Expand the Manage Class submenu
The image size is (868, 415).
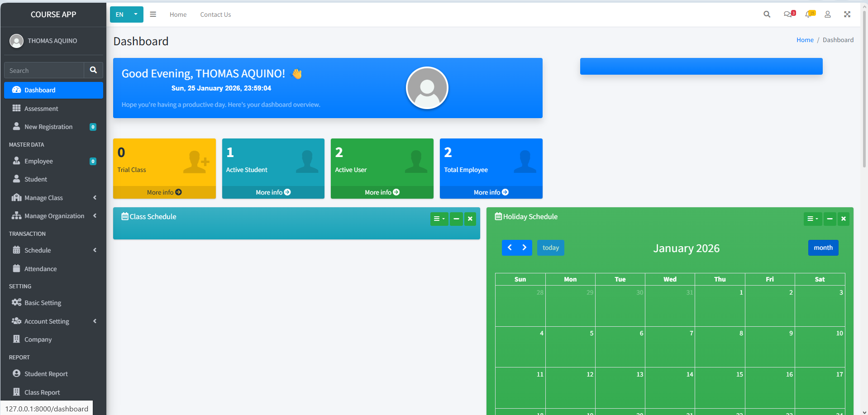(x=53, y=198)
